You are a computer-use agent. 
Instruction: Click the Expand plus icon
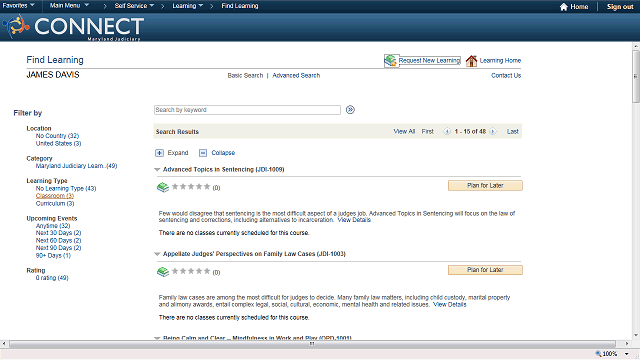[159, 153]
